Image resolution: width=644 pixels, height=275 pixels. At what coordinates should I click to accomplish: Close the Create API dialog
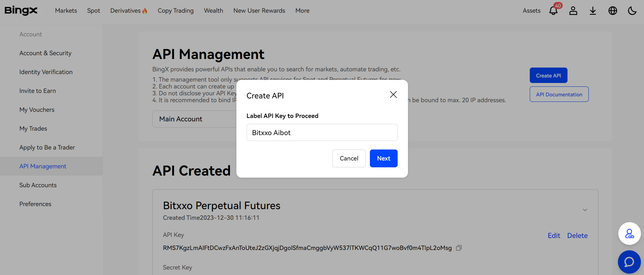[x=393, y=95]
